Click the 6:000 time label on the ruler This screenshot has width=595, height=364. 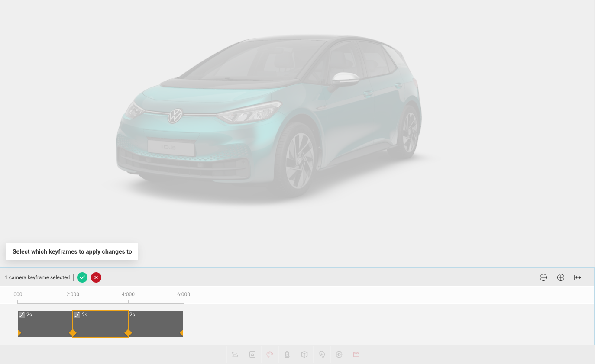(x=184, y=294)
